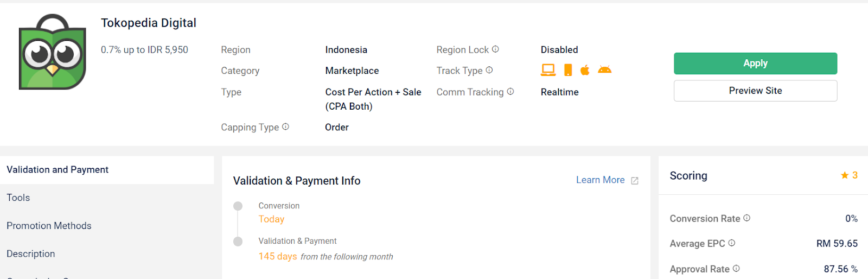This screenshot has width=868, height=279.
Task: Click the Average EPC label
Action: tap(697, 244)
